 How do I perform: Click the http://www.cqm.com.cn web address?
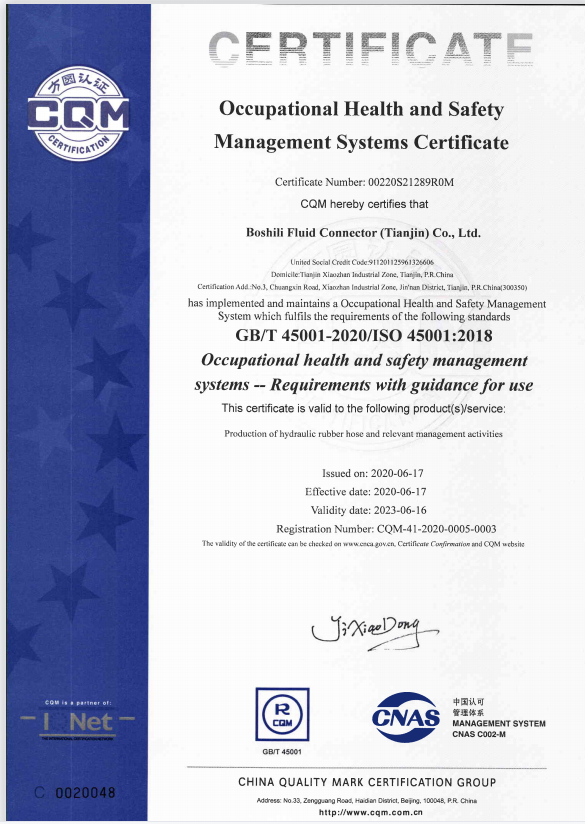pyautogui.click(x=371, y=812)
